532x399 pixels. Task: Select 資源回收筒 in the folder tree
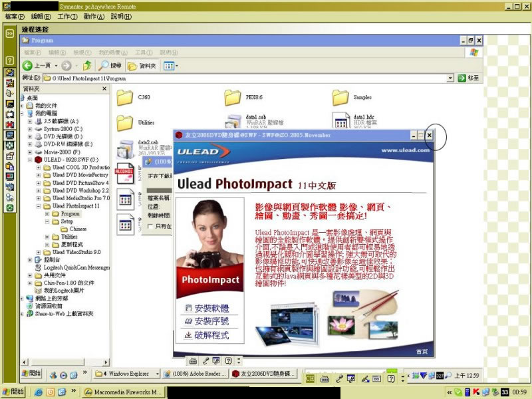pyautogui.click(x=47, y=306)
